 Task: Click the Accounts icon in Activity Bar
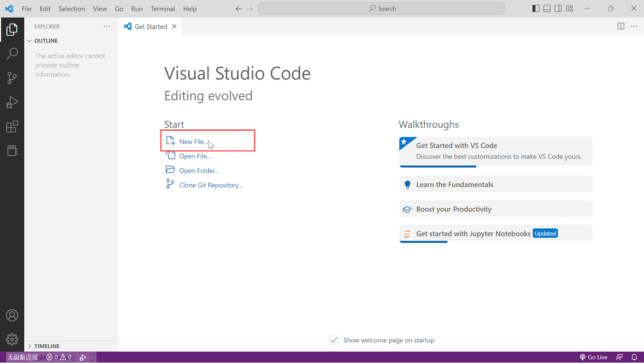12,315
